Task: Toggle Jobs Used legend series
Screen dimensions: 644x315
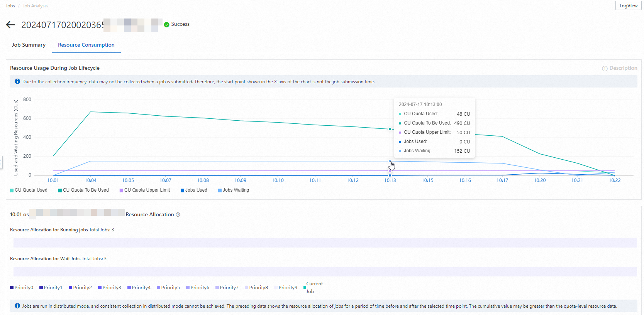Action: (194, 190)
